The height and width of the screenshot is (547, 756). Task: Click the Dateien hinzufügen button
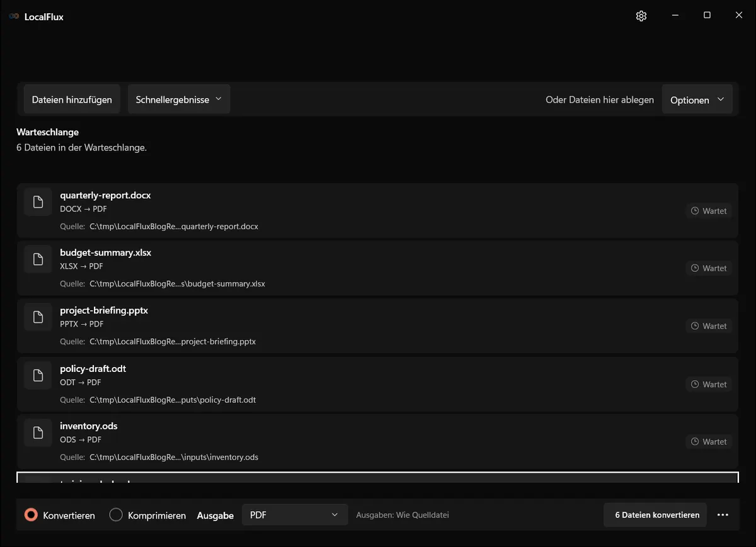tap(72, 99)
